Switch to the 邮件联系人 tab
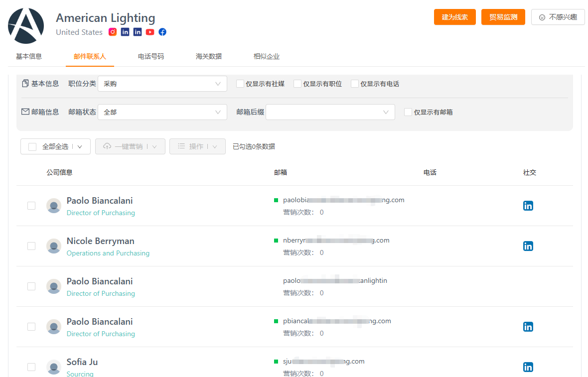Image resolution: width=588 pixels, height=377 pixels. point(90,56)
